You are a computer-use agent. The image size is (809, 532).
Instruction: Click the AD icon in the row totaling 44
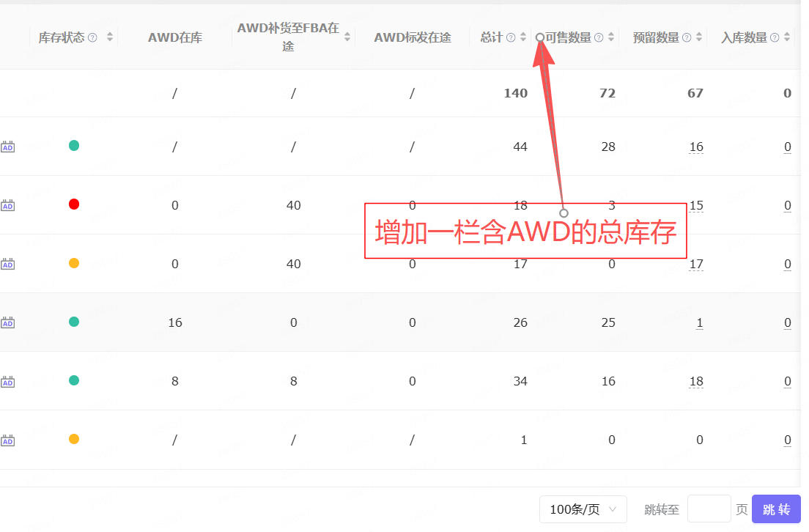7,147
